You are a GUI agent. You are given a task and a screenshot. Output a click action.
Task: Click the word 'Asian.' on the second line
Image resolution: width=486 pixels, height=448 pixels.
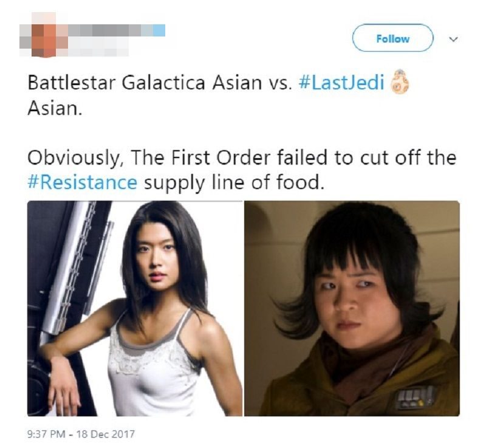(x=55, y=109)
